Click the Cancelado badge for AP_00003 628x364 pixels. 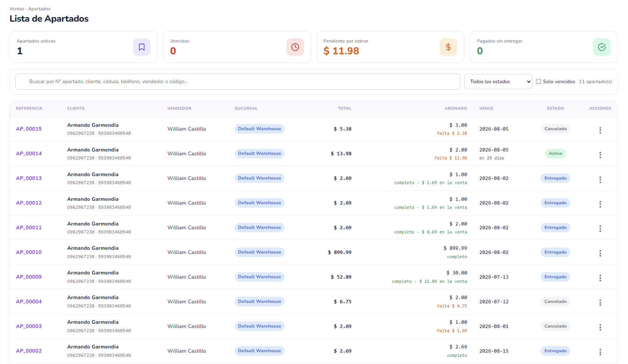[x=555, y=326]
